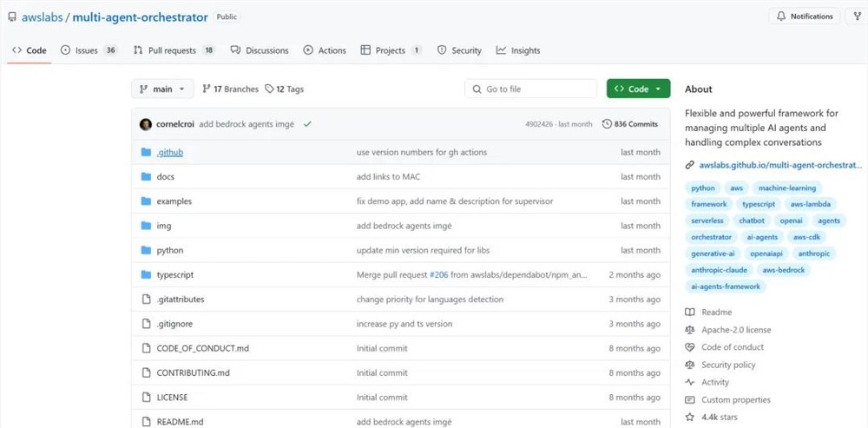The image size is (868, 428).
Task: Click the Notifications bell icon
Action: [781, 16]
